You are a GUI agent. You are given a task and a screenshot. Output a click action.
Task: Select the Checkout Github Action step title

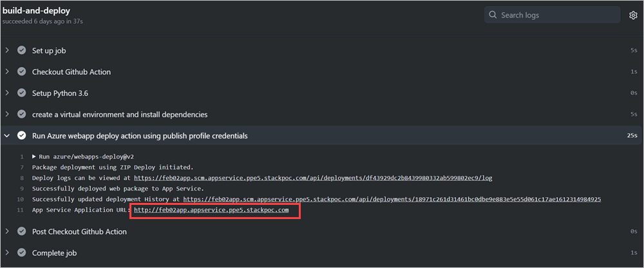[x=71, y=72]
